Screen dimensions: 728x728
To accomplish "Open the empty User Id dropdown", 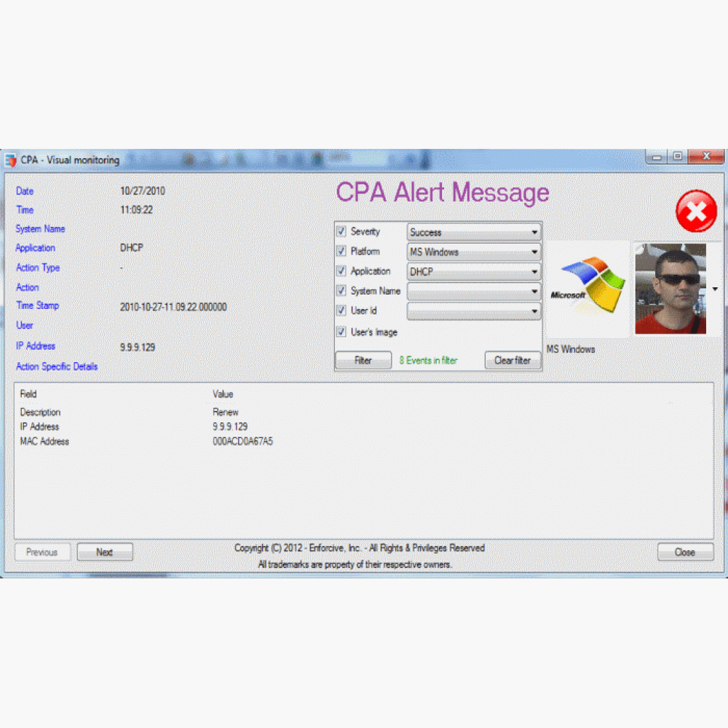I will pyautogui.click(x=474, y=310).
